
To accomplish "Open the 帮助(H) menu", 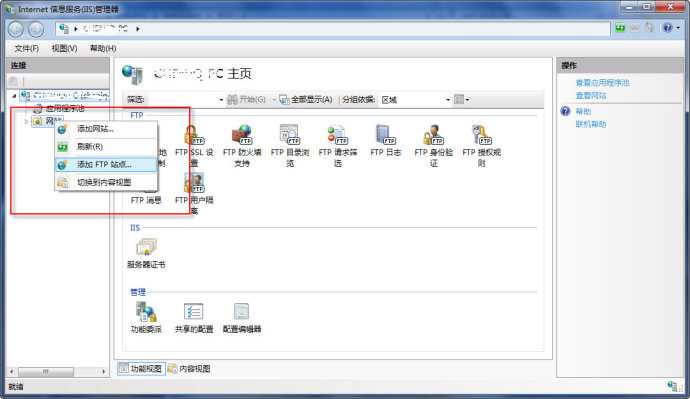I will 103,48.
